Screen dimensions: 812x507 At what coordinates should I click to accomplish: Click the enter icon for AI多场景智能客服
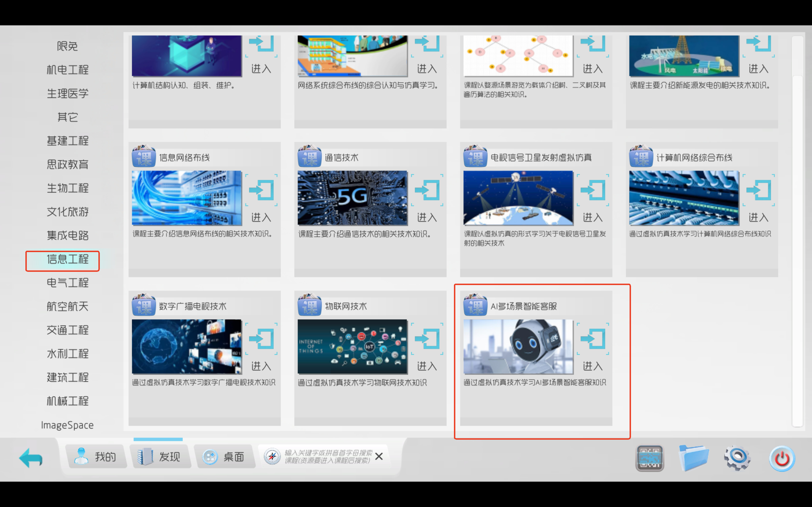593,339
